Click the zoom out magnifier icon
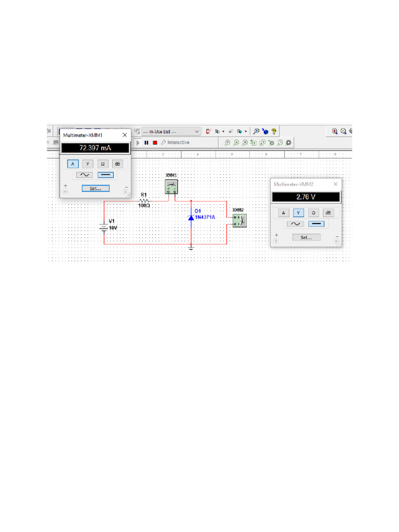This screenshot has width=399, height=532. pos(343,131)
